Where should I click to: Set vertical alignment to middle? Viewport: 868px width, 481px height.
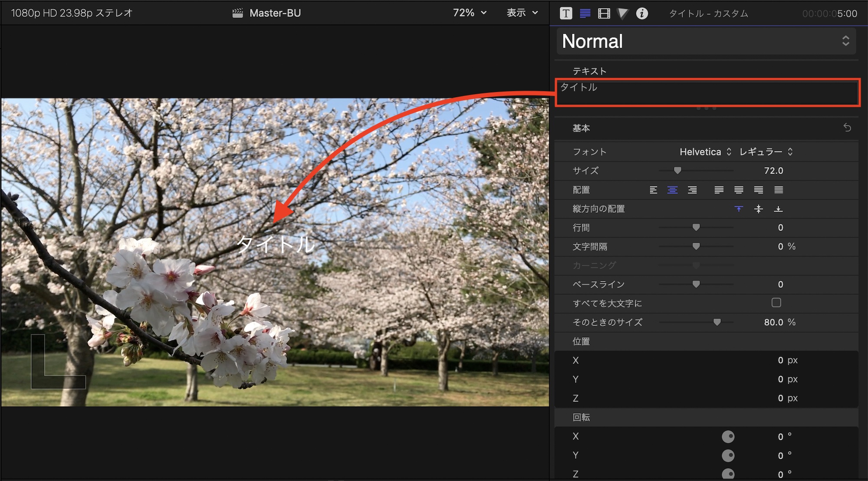(758, 209)
